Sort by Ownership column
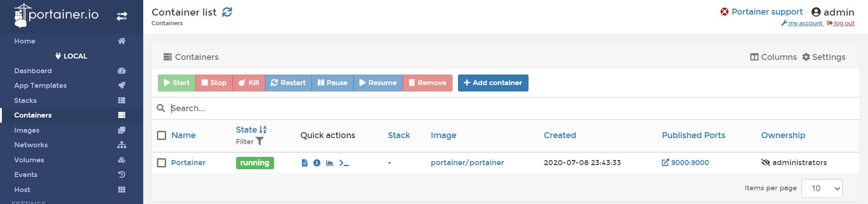Screen dimensions: 868x204 pyautogui.click(x=783, y=135)
